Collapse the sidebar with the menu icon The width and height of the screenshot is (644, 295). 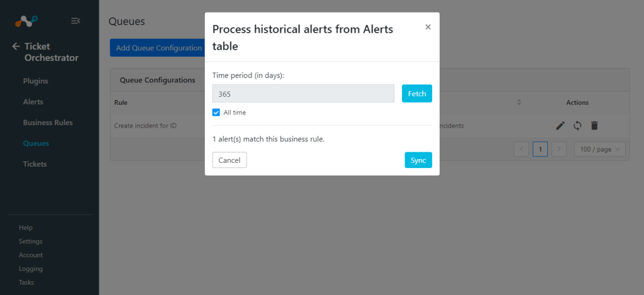coord(75,21)
